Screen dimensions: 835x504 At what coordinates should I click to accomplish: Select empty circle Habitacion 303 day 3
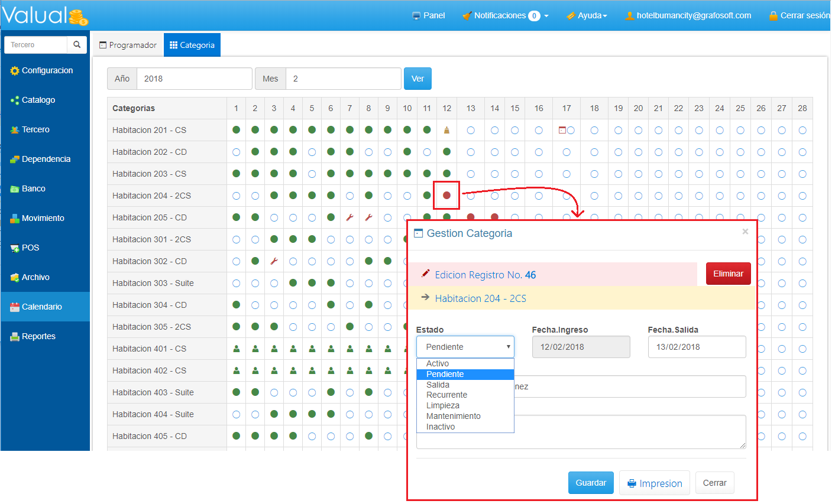point(274,283)
